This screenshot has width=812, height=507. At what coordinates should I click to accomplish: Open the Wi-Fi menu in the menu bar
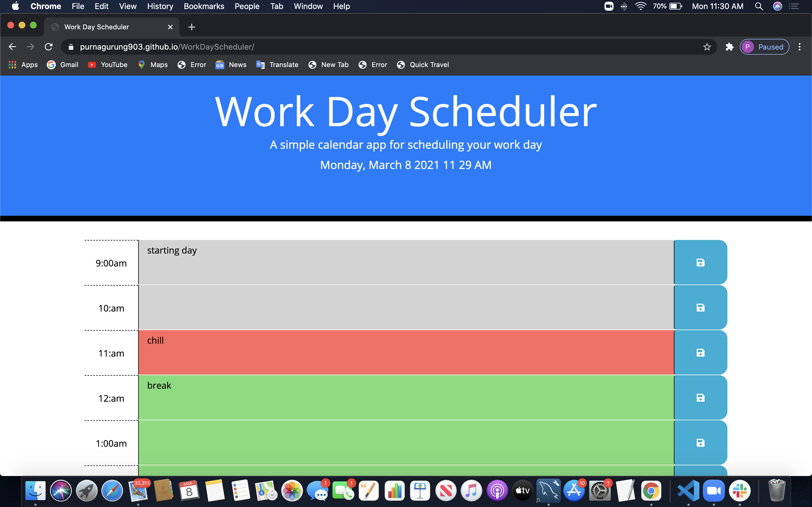tap(641, 6)
